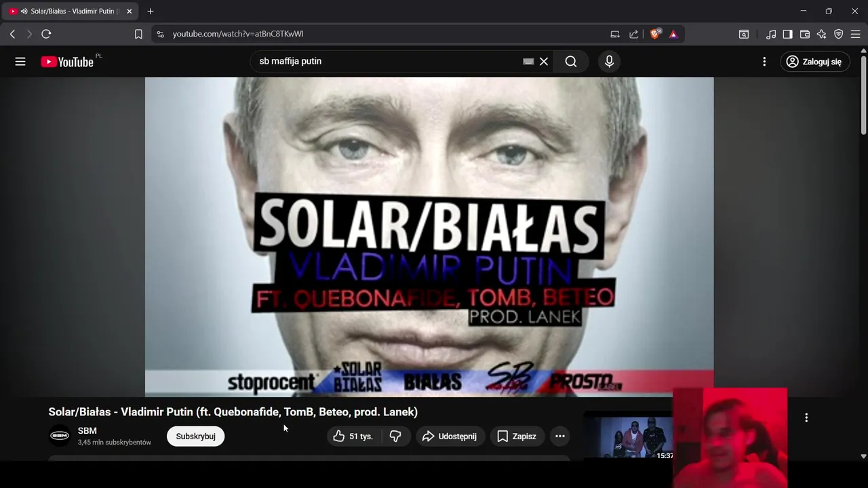Open the SBM channel name link
Viewport: 868px width, 488px height.
tap(87, 431)
